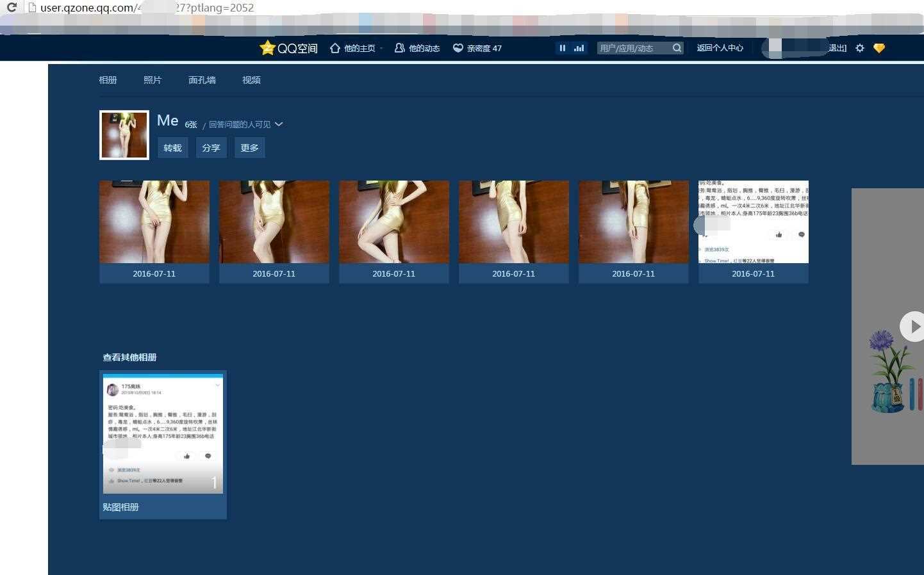Screen dimensions: 924x575
Task: Click the URL address field
Action: (x=474, y=8)
